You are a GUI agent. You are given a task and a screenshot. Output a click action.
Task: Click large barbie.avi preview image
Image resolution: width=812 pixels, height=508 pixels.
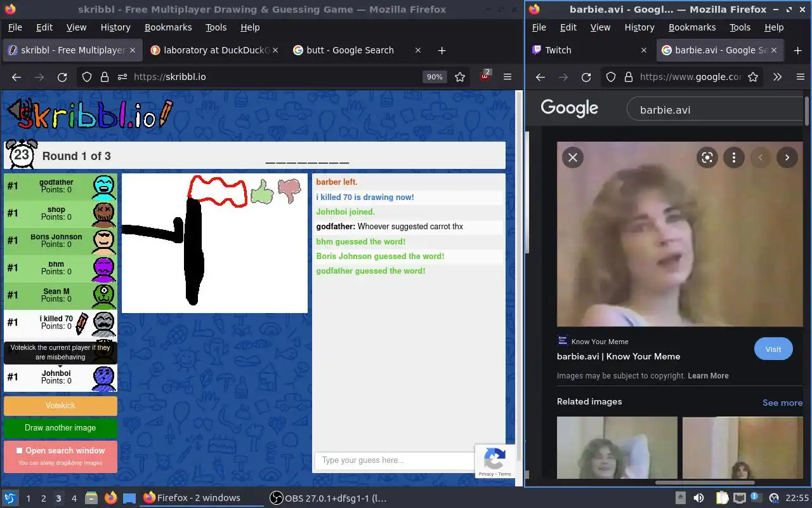(x=679, y=234)
